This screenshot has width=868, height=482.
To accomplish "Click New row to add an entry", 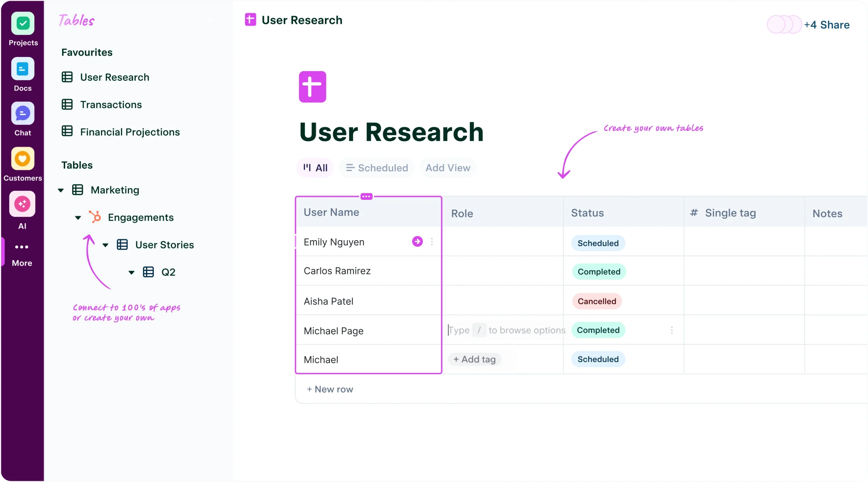I will pos(330,389).
